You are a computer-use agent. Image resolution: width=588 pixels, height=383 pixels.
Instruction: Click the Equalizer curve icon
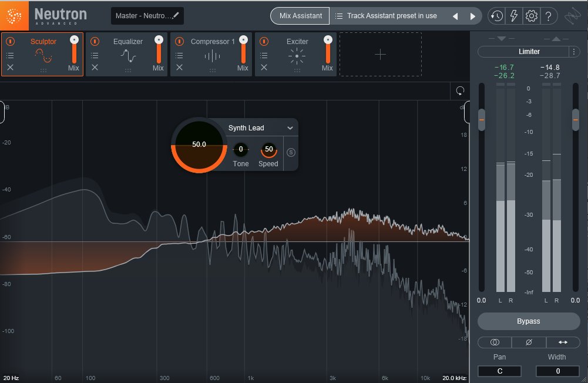click(x=128, y=56)
